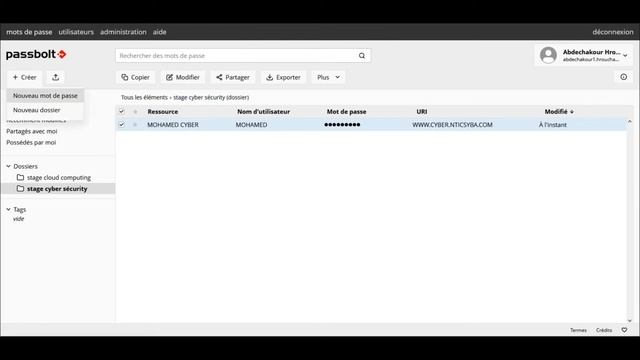
Task: Click the user avatar icon
Action: pos(548,55)
